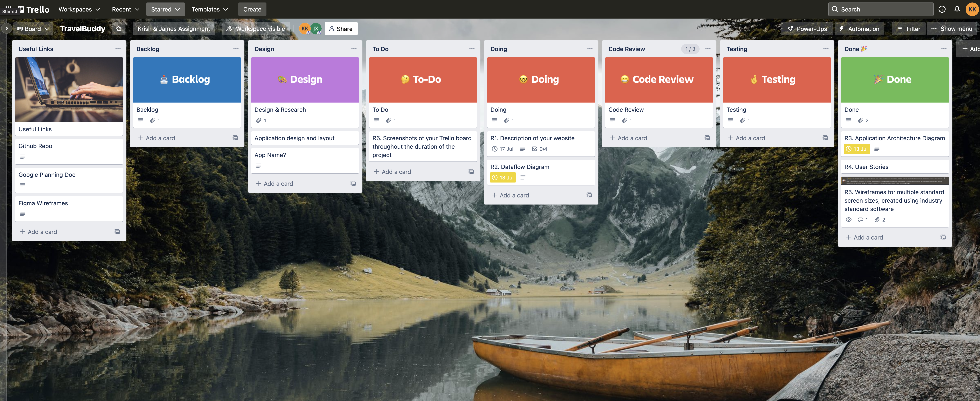This screenshot has height=401, width=980.
Task: Click the KK account avatar top right
Action: tap(972, 9)
